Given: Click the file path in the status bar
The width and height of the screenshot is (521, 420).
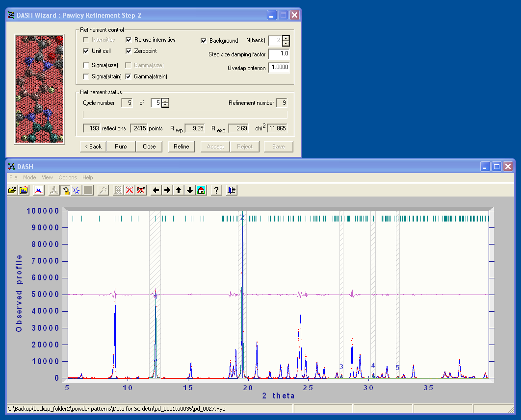Looking at the screenshot, I should point(116,409).
